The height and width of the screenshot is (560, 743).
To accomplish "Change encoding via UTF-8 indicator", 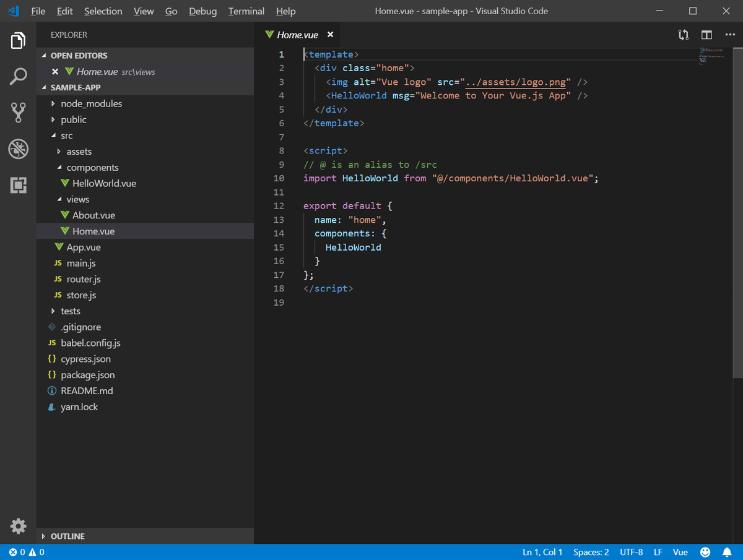I will 631,552.
